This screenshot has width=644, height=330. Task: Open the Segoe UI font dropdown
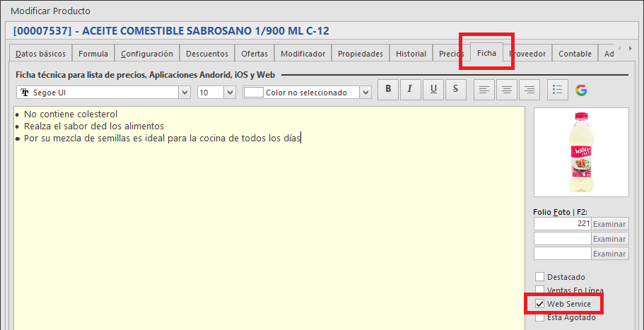[185, 93]
